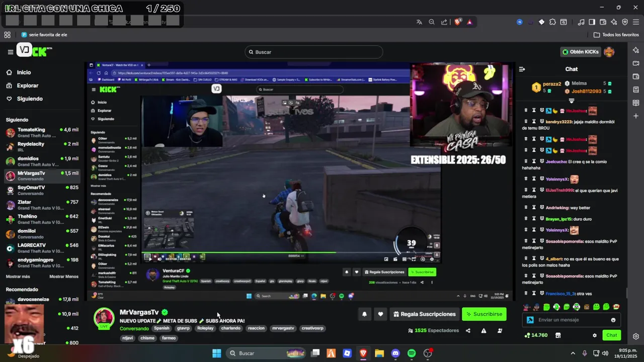This screenshot has width=644, height=362.
Task: Open Brave Shields lion icon
Action: point(457,22)
